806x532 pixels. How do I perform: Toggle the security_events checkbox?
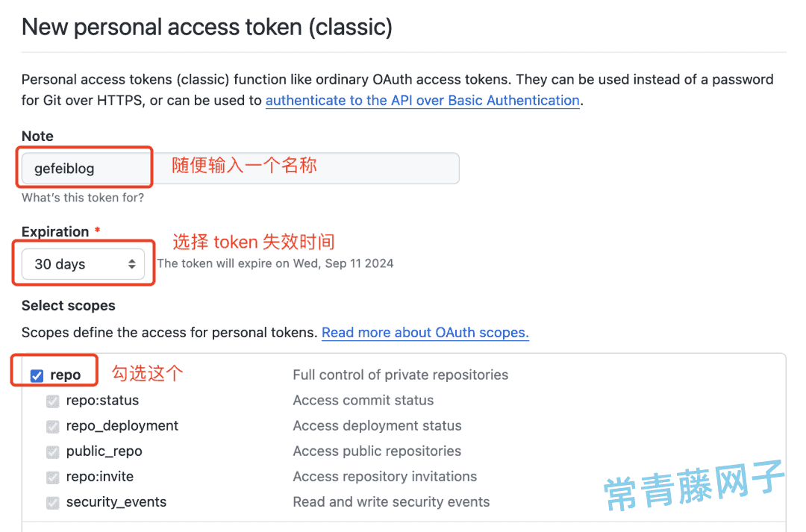[52, 502]
